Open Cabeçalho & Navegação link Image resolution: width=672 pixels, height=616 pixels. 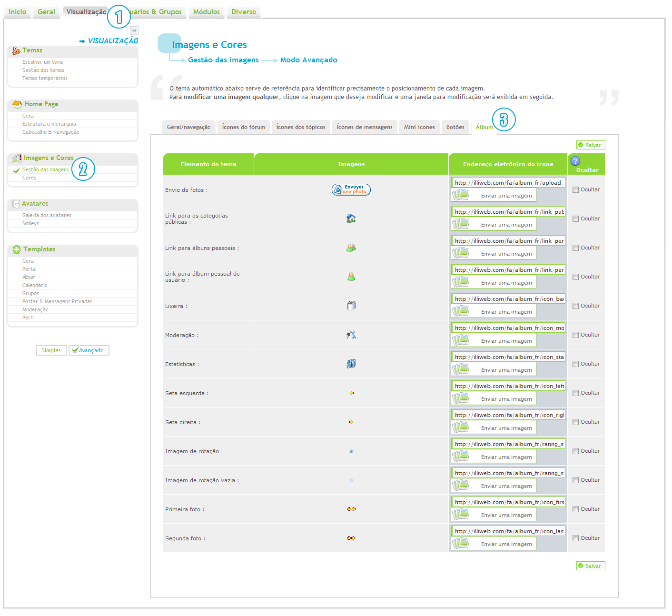click(x=51, y=132)
